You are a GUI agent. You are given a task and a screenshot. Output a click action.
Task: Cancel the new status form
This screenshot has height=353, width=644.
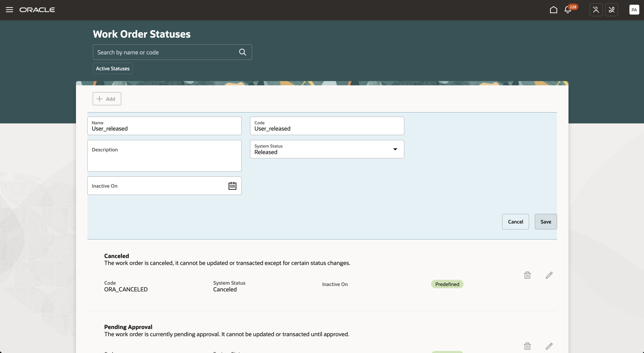click(515, 222)
